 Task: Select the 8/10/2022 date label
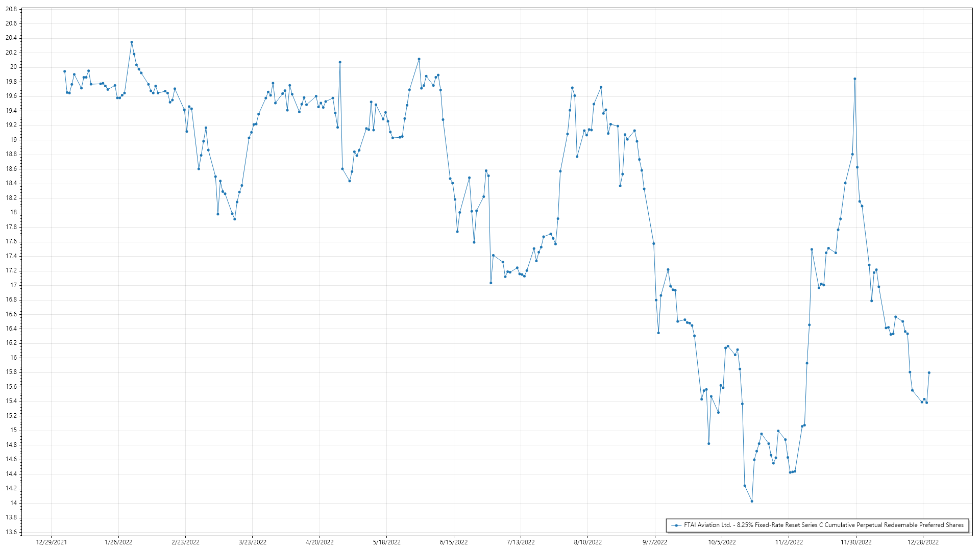(587, 542)
